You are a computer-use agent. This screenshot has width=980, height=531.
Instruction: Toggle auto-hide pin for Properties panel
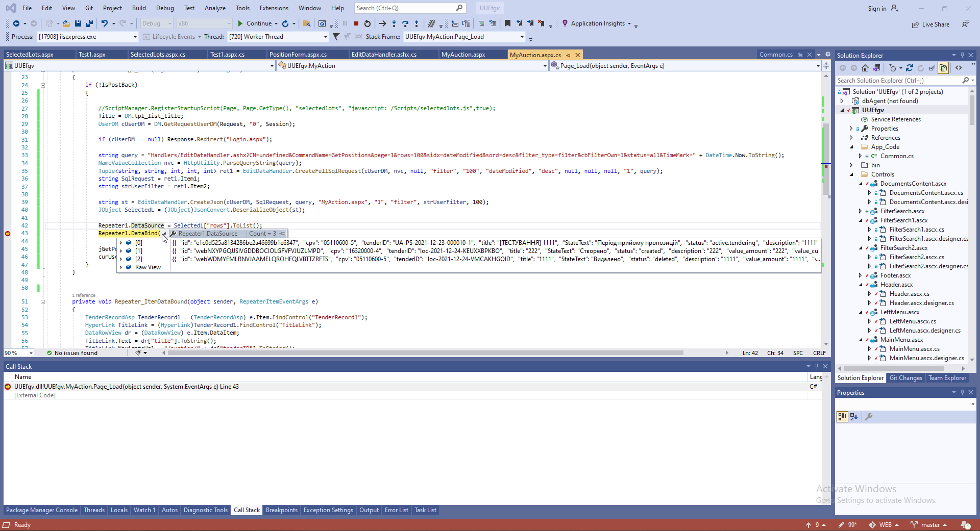(x=962, y=392)
